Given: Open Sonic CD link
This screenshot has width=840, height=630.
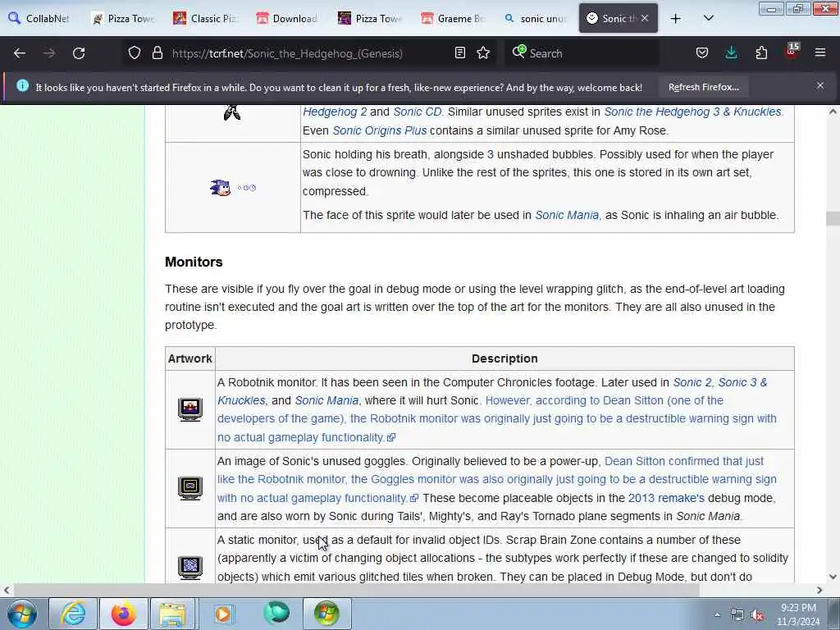Looking at the screenshot, I should pos(417,112).
